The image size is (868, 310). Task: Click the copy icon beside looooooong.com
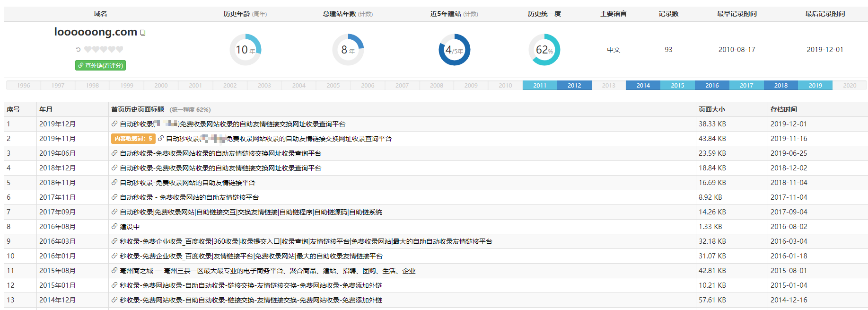(142, 33)
